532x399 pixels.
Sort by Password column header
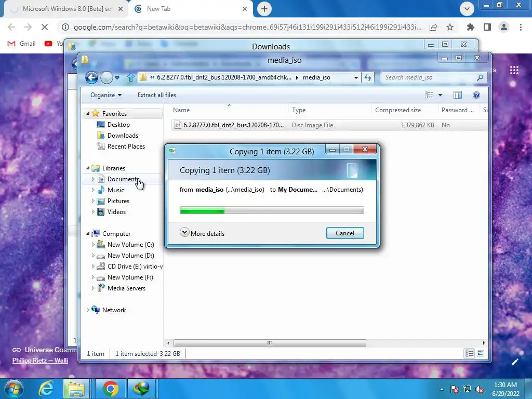[x=458, y=110]
